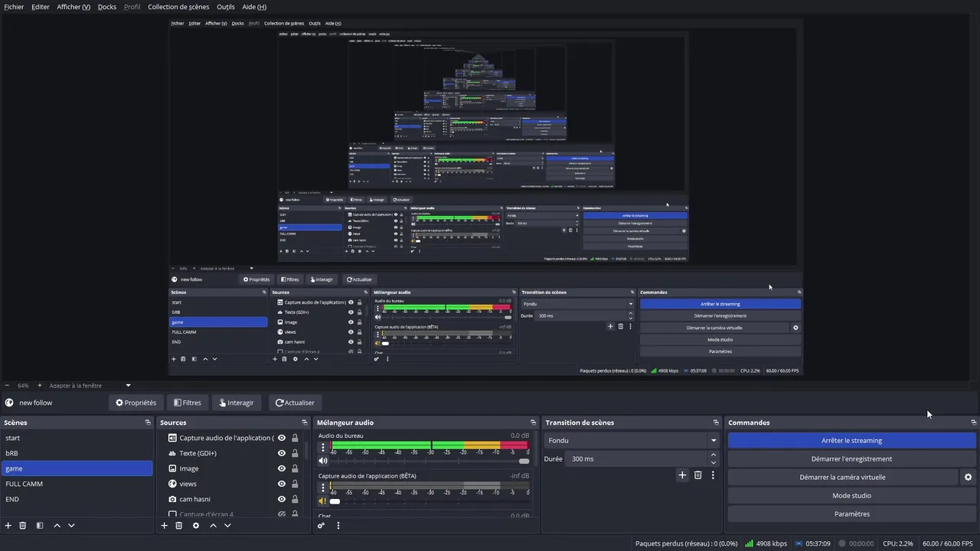Hide the cam hasni source

pyautogui.click(x=282, y=499)
